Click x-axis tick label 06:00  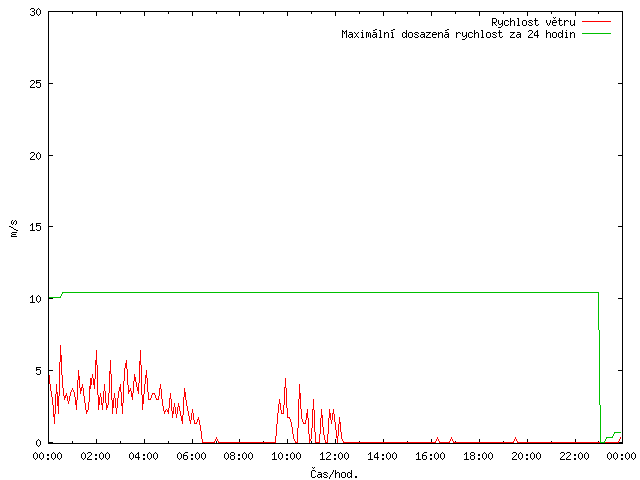tap(191, 456)
